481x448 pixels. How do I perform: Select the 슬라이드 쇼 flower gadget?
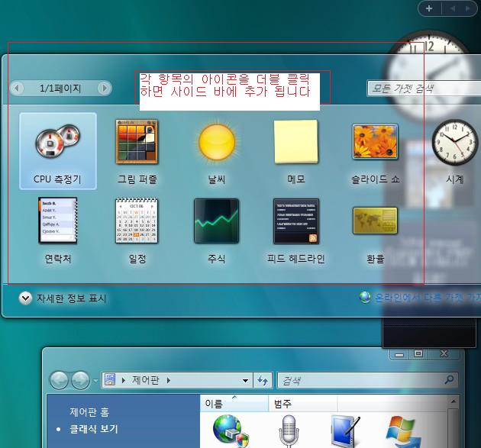(x=376, y=141)
